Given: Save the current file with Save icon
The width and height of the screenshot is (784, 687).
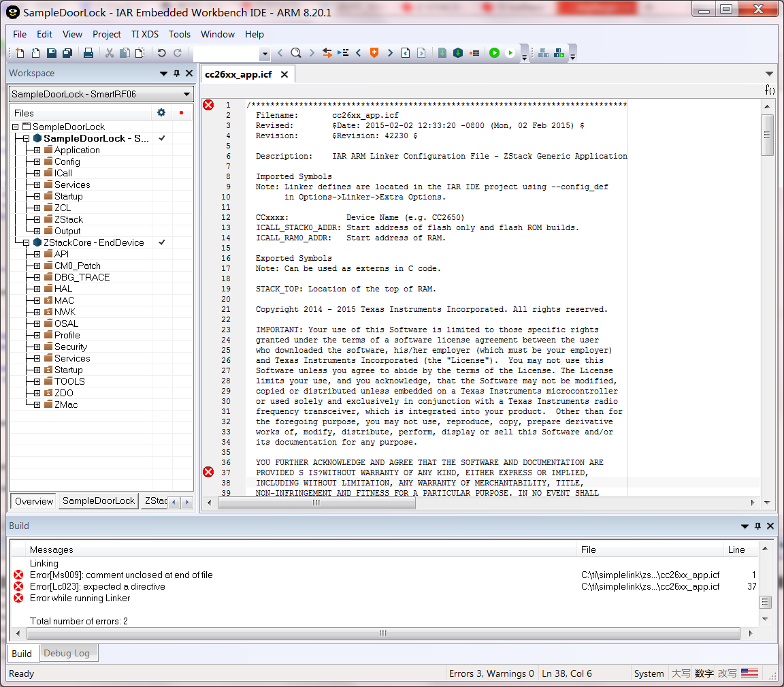Looking at the screenshot, I should (52, 53).
